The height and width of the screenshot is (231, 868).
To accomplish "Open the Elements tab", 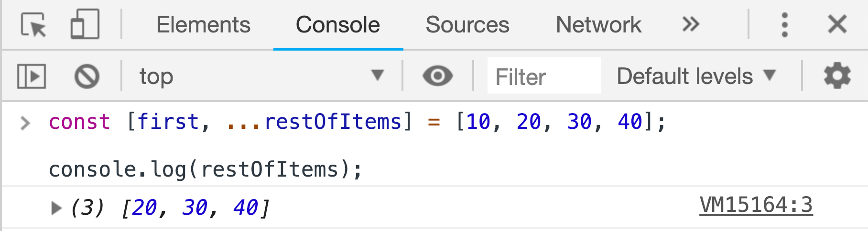I will (x=203, y=24).
